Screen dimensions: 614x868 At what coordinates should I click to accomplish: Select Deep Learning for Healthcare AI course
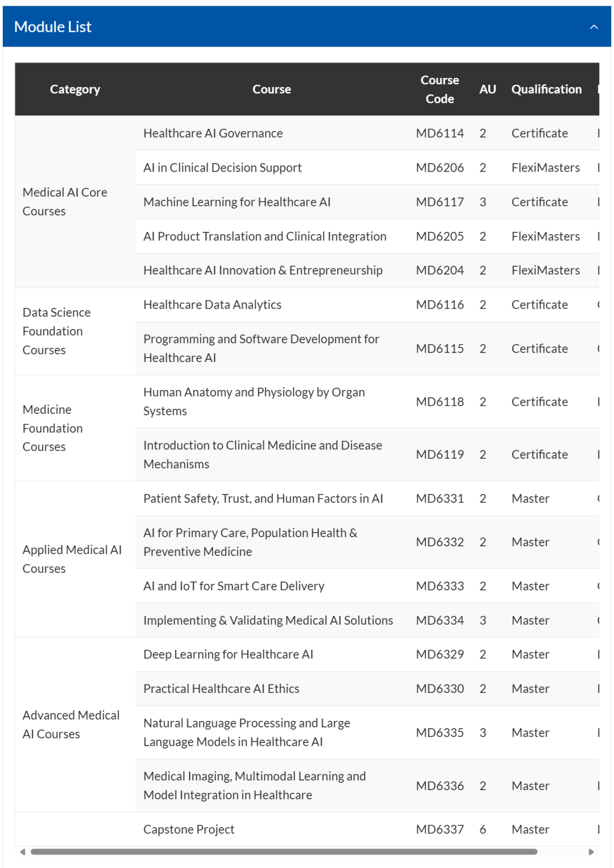(x=228, y=654)
